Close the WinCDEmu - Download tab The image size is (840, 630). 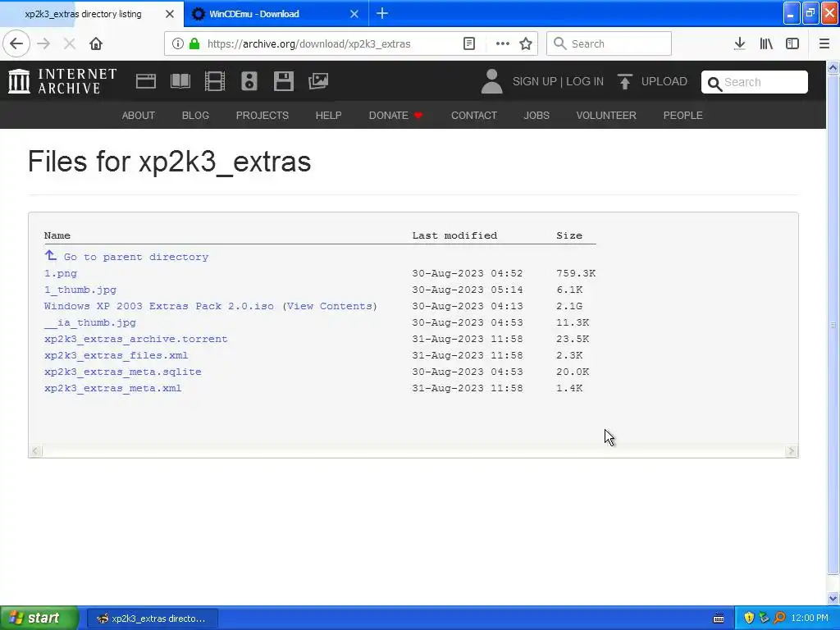point(354,14)
